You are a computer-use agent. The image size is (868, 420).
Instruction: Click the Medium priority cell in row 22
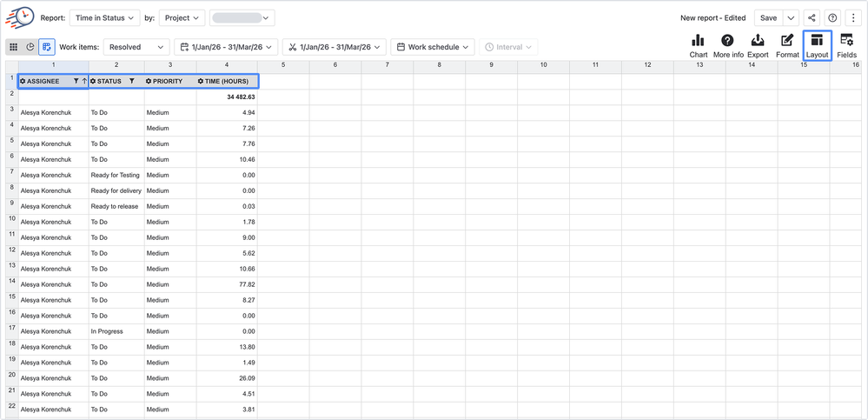pyautogui.click(x=170, y=410)
